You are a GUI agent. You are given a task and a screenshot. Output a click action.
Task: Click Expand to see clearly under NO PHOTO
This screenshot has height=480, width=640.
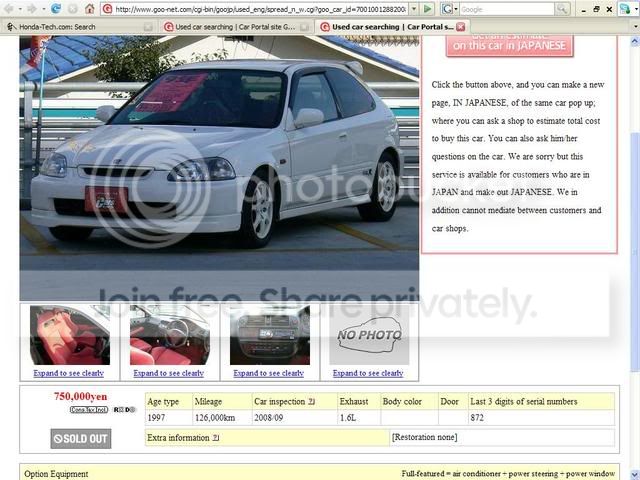pos(368,373)
